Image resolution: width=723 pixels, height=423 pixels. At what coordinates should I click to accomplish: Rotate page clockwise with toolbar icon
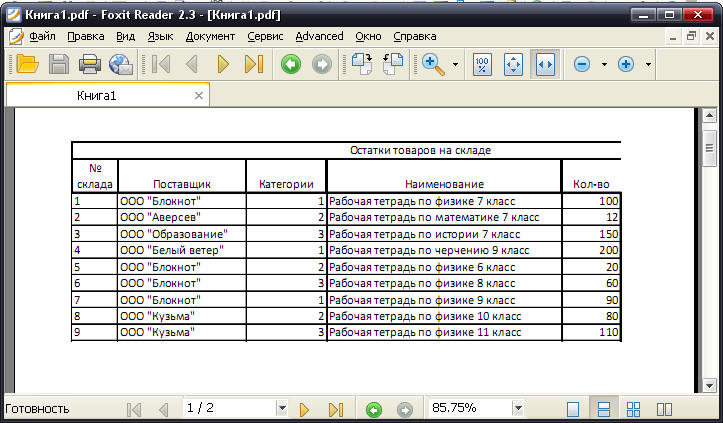(394, 64)
